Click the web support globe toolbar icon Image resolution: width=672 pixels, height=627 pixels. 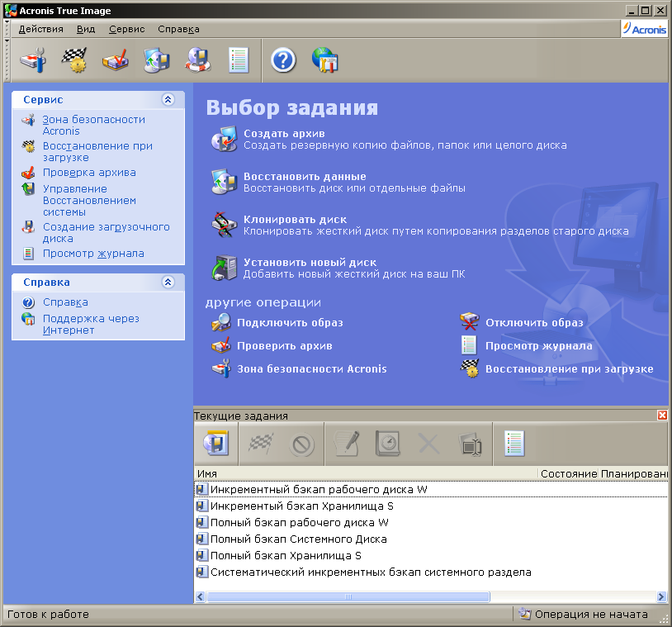click(325, 60)
